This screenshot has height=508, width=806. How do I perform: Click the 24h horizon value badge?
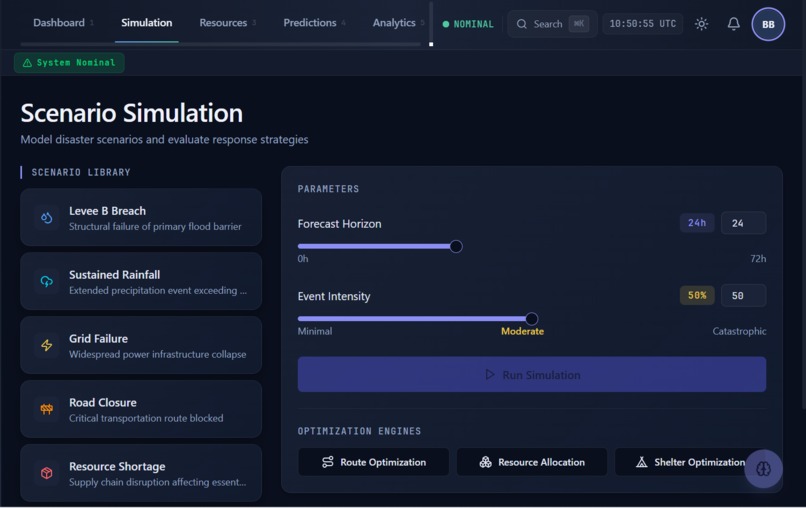697,223
